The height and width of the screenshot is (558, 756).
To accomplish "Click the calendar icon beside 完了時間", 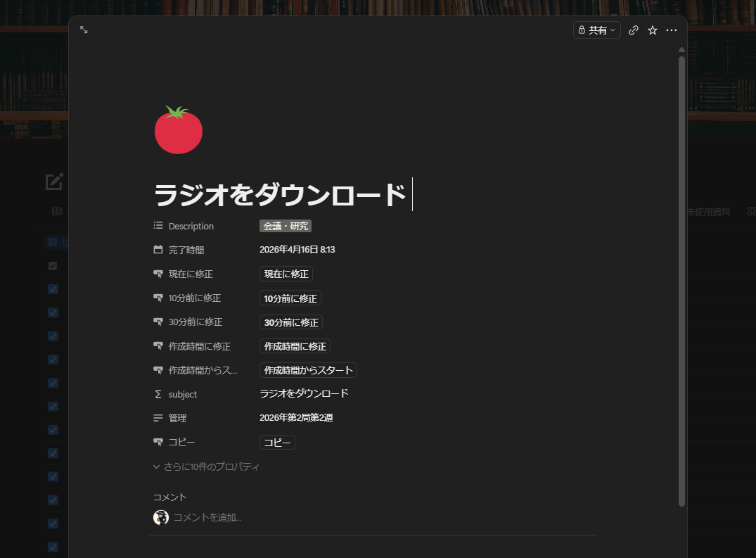I will click(158, 250).
